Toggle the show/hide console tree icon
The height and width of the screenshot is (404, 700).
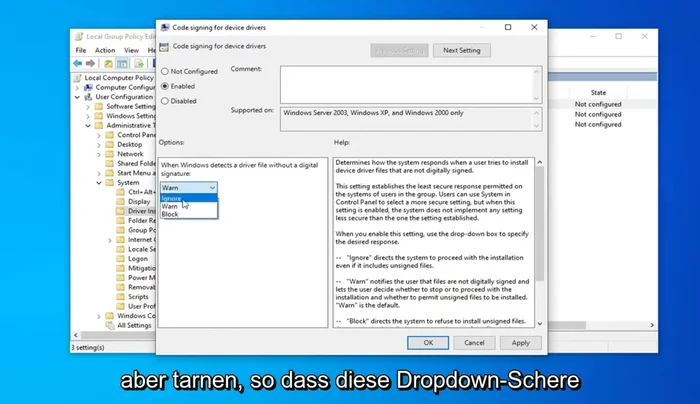coord(122,63)
